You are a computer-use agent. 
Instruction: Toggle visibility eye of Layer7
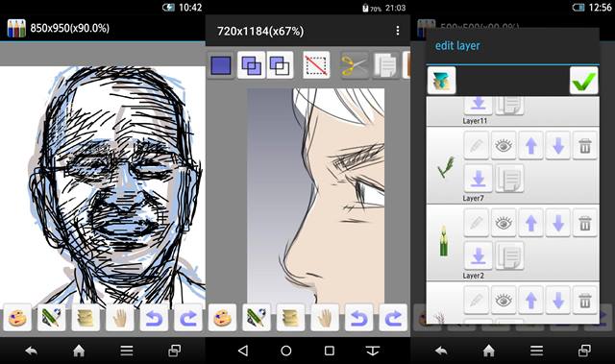point(504,146)
